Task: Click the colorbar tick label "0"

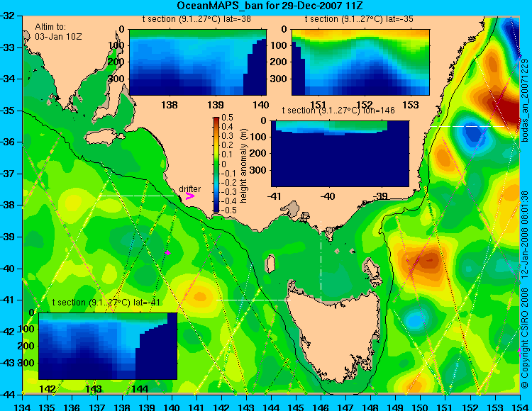Action: pyautogui.click(x=224, y=164)
